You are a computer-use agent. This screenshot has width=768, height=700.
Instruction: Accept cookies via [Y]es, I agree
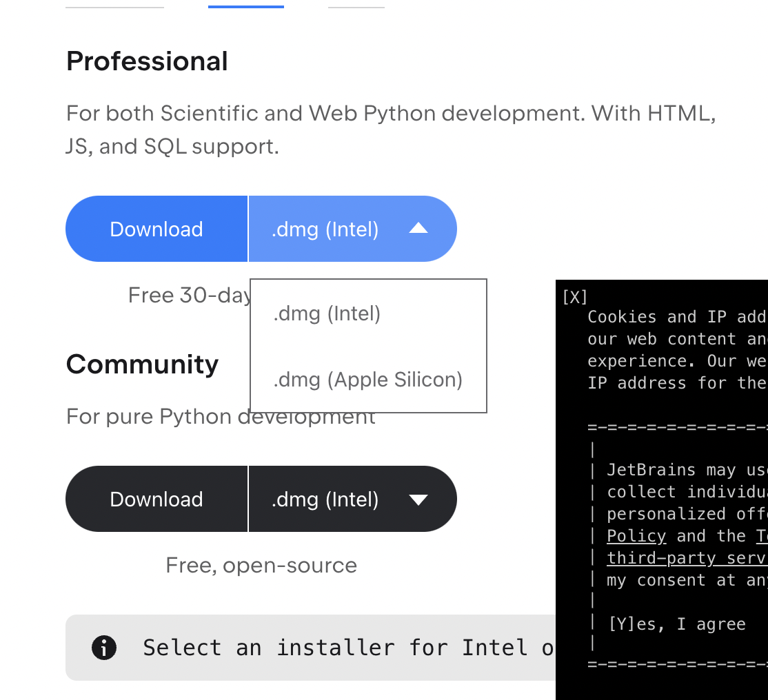point(676,624)
